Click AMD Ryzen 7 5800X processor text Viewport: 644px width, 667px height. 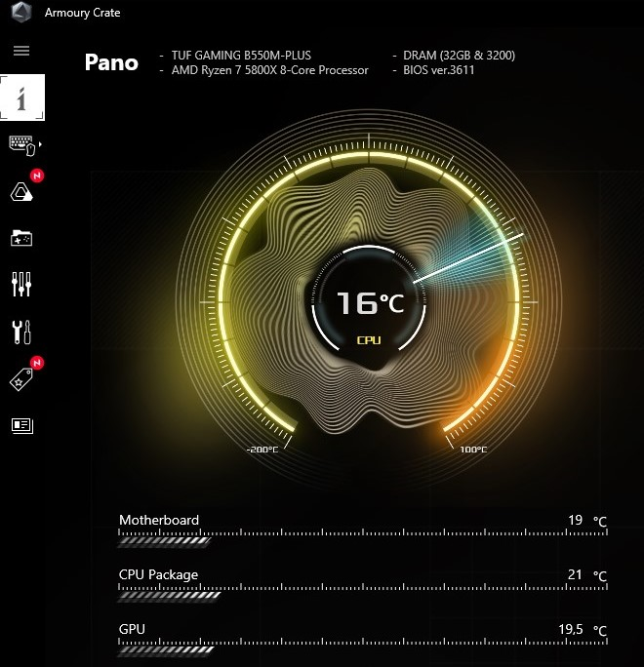coord(270,70)
